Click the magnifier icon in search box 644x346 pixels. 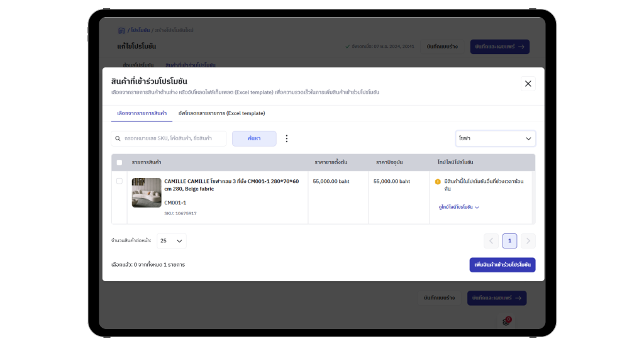[118, 138]
